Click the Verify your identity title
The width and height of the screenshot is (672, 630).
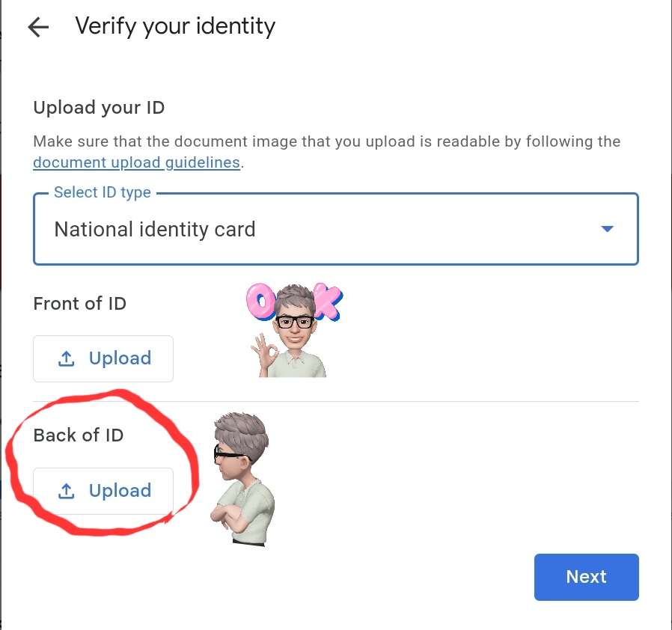175,27
